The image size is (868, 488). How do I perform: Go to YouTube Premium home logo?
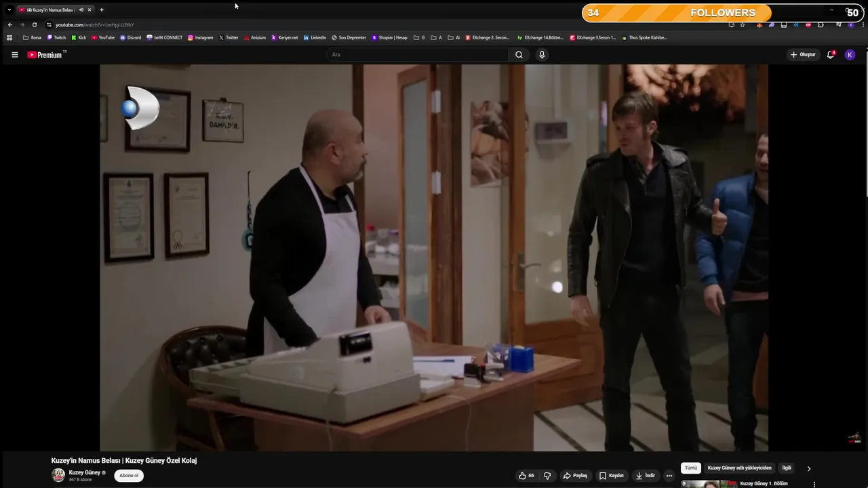click(x=47, y=55)
